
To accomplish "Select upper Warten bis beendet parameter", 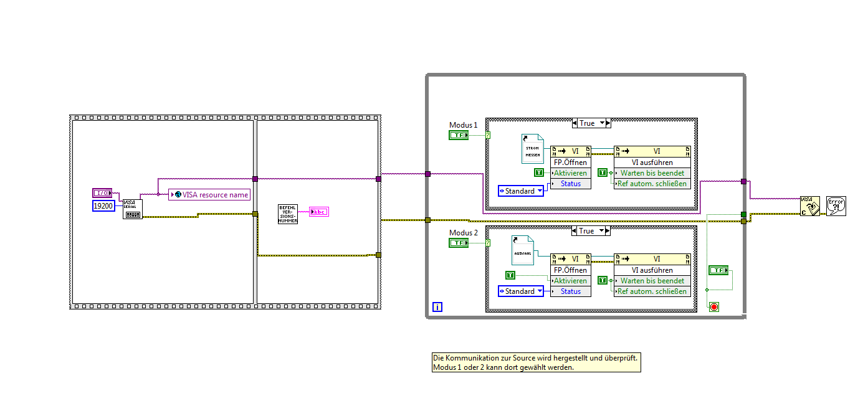I will pos(652,172).
